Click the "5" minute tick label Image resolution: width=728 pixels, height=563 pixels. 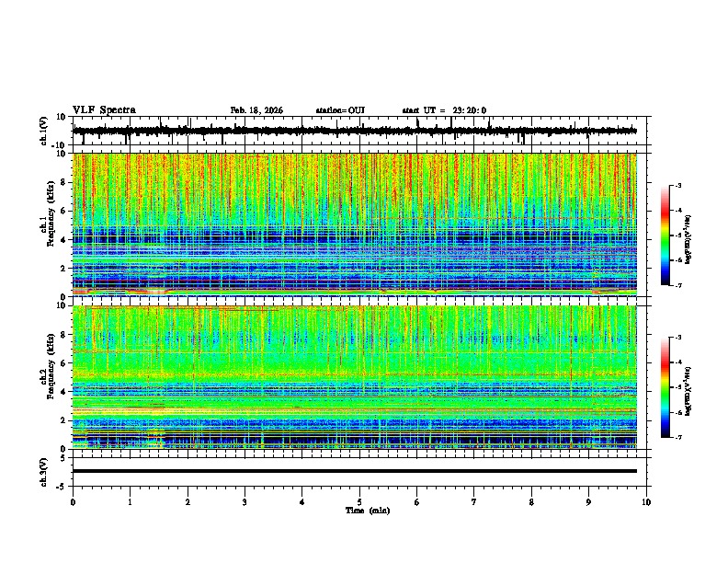pos(359,502)
